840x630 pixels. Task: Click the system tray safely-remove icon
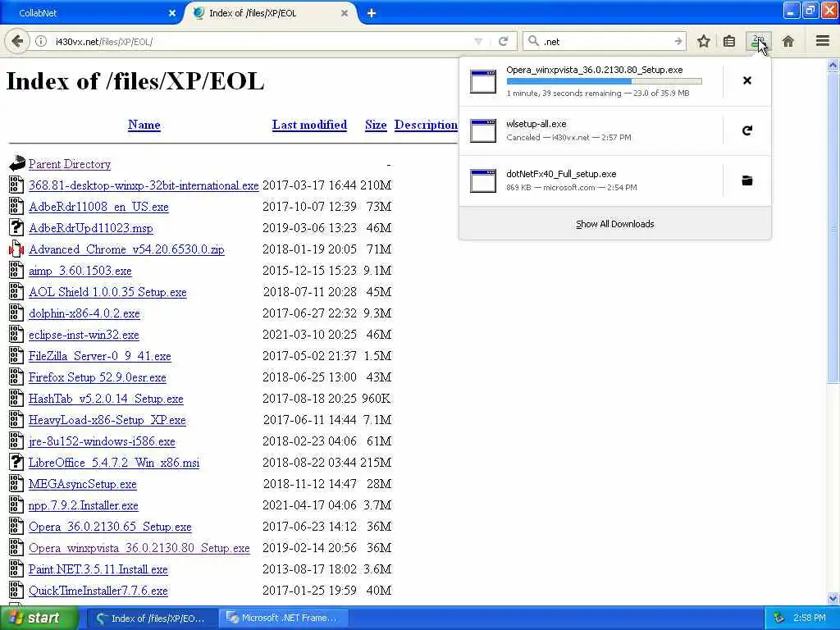pos(779,618)
